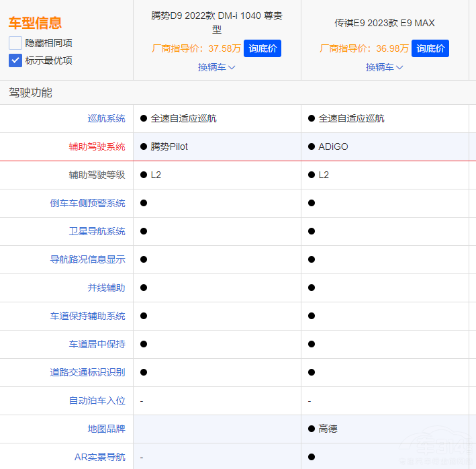Open the 导航路况信息显示 link
The image size is (476, 469).
(x=87, y=259)
